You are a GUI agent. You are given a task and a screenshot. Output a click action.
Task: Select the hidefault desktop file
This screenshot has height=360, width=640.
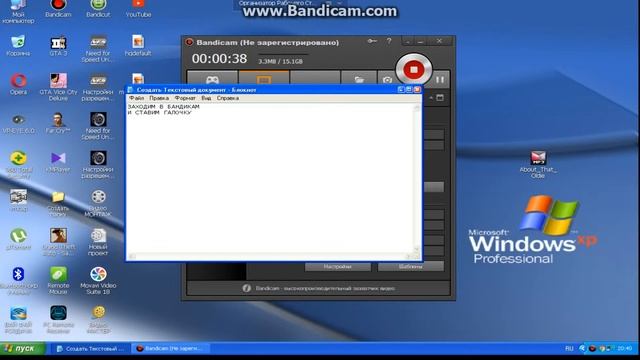point(138,46)
